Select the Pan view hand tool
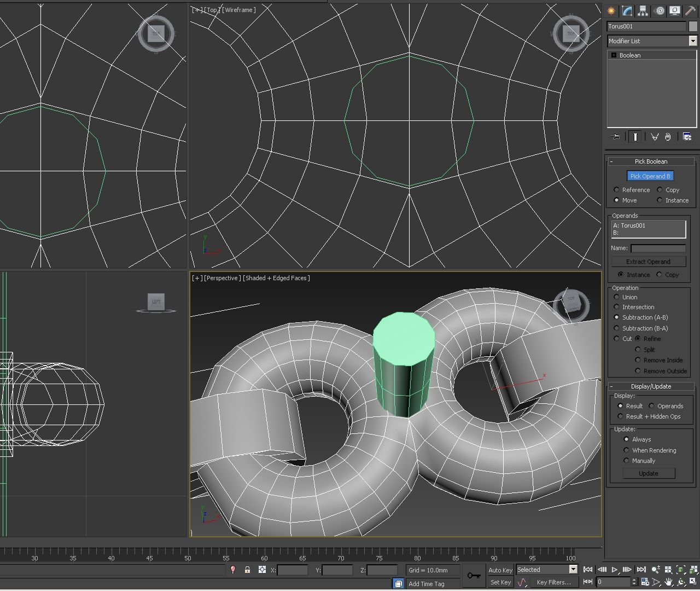 tap(668, 582)
